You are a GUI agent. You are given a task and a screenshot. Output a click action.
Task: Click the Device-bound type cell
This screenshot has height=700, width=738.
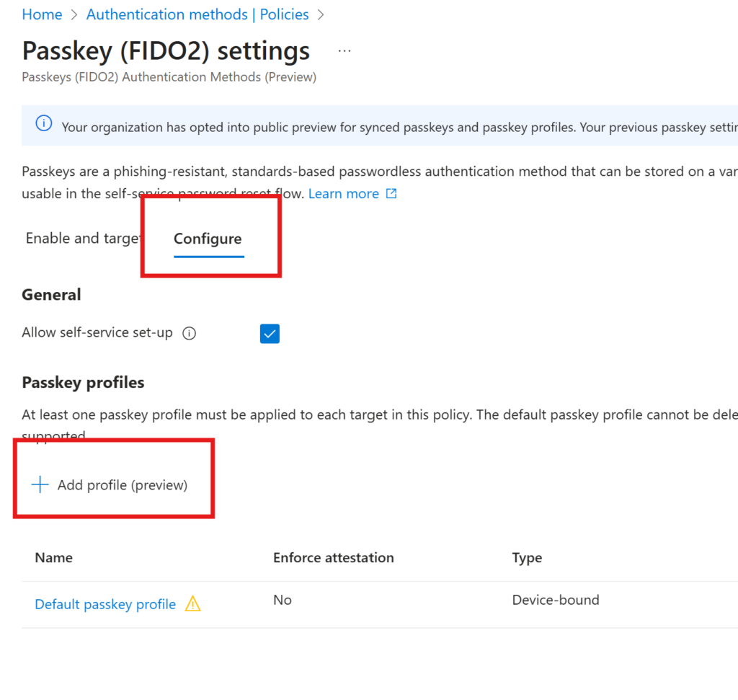coord(556,600)
